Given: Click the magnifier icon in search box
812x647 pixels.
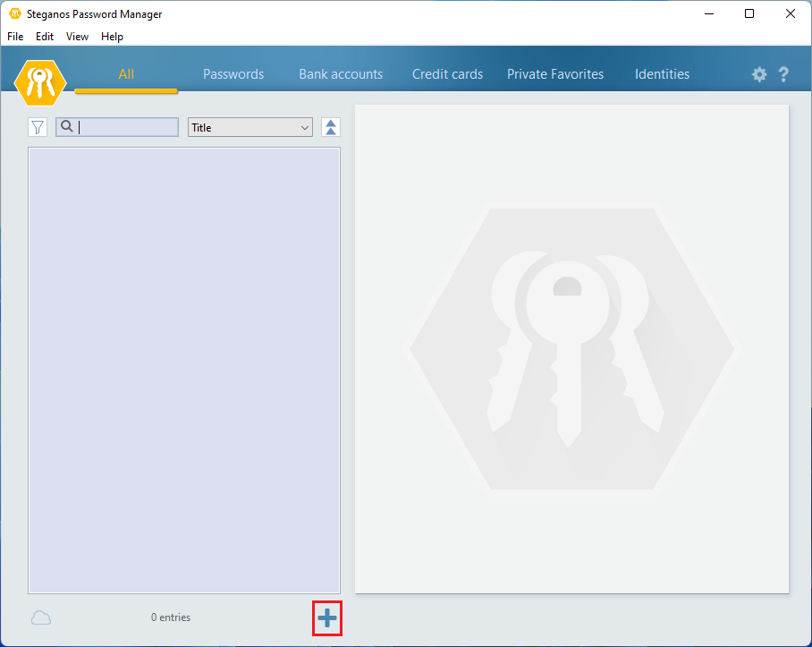Looking at the screenshot, I should [x=67, y=127].
